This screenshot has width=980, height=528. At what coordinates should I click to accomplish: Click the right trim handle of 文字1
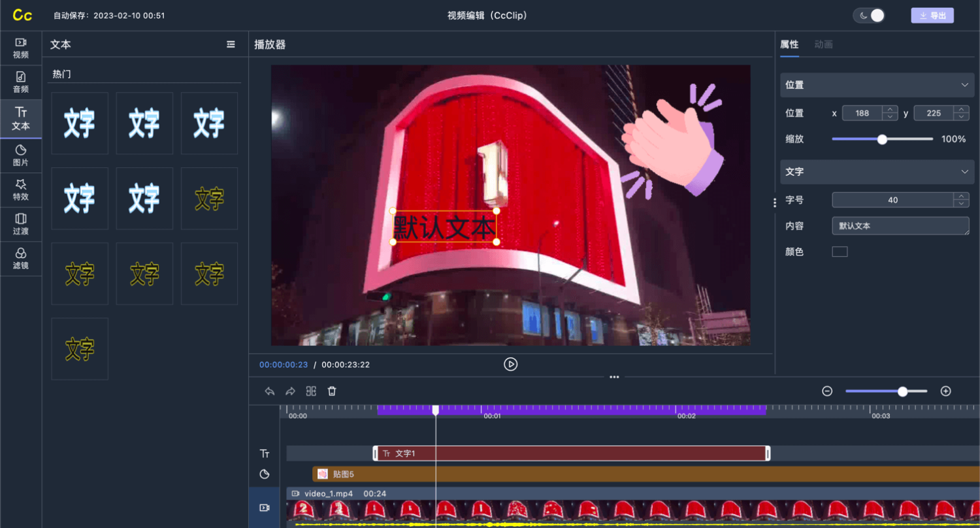tap(768, 453)
